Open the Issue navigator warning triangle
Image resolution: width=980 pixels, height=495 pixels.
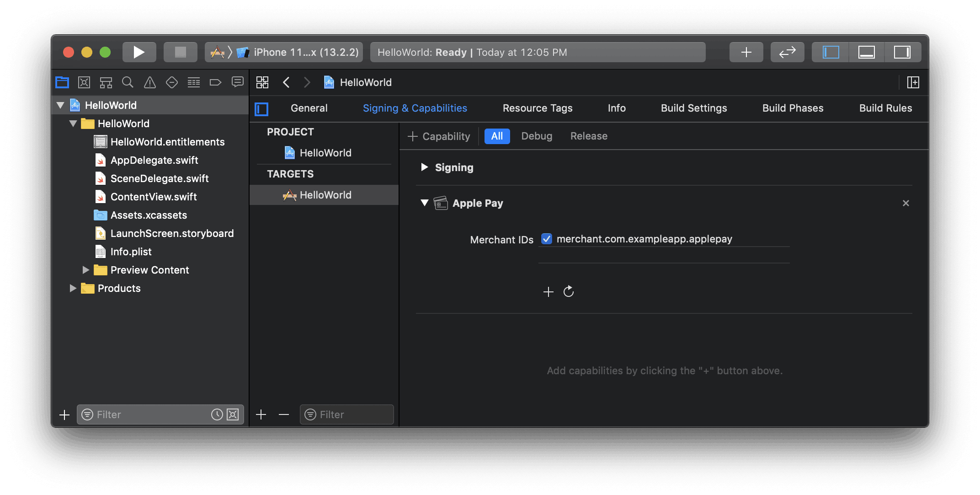click(150, 82)
